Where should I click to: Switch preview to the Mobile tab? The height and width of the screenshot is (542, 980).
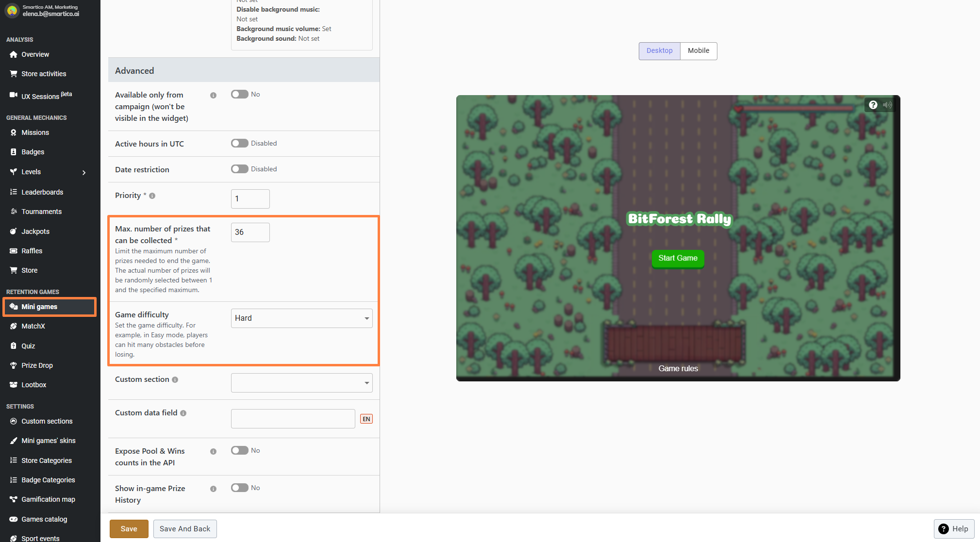tap(698, 51)
